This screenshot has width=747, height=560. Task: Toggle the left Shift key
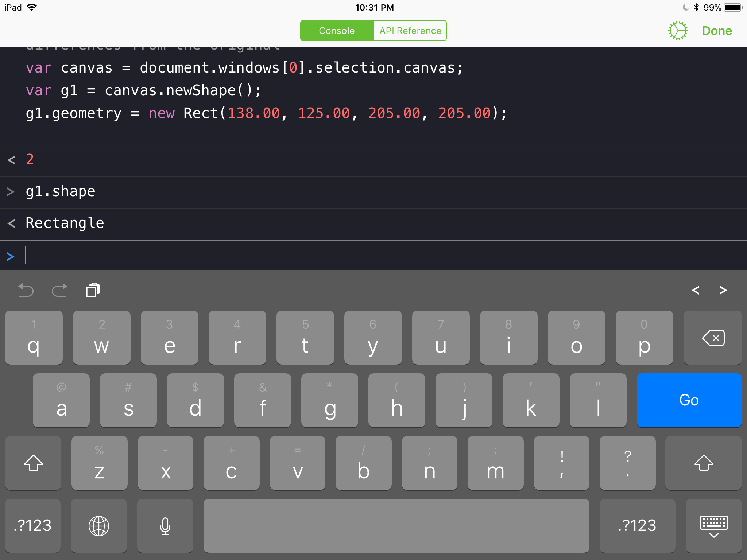coord(33,463)
